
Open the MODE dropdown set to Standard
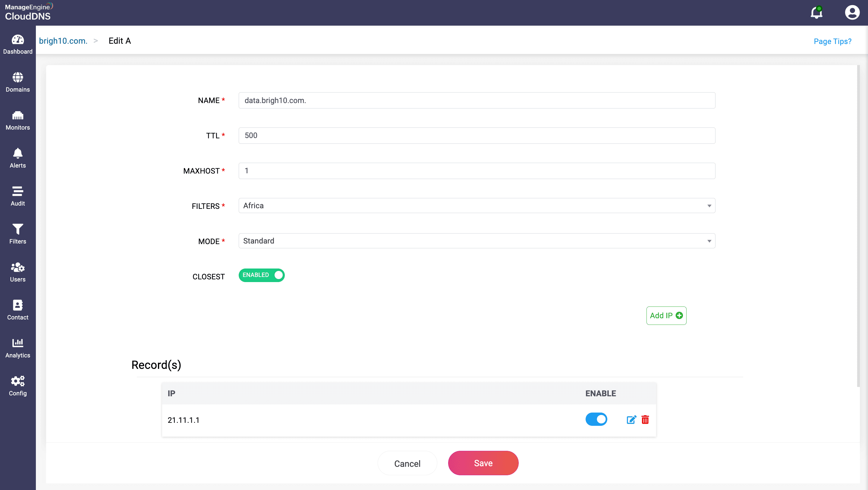tap(476, 240)
